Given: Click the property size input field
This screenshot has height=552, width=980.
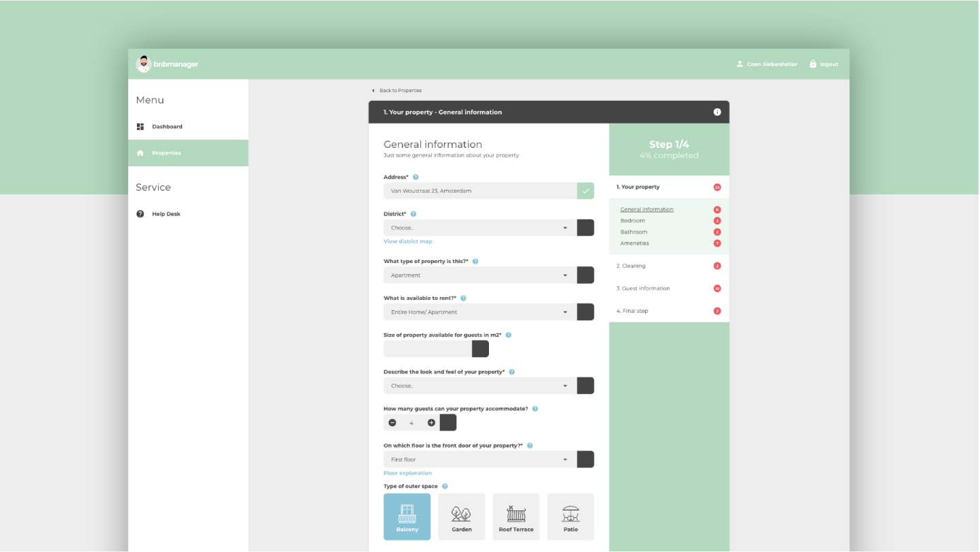Looking at the screenshot, I should click(x=428, y=349).
